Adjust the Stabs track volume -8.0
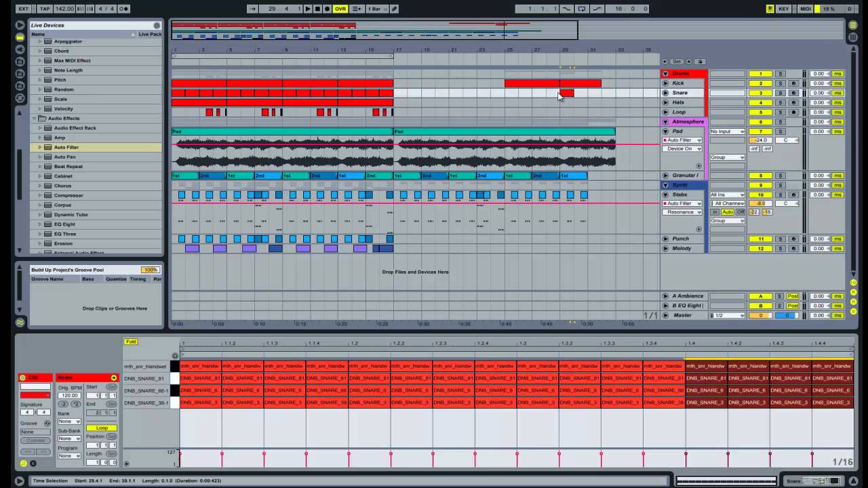 click(761, 203)
